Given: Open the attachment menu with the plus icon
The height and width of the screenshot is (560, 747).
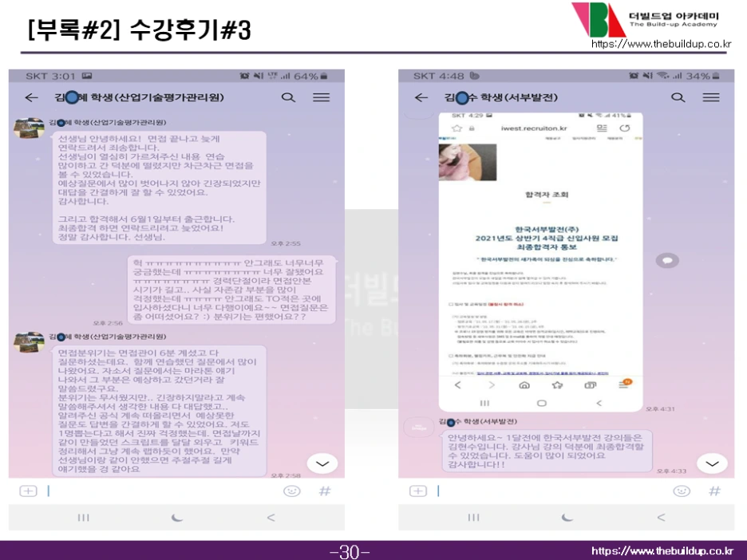Looking at the screenshot, I should tap(27, 491).
